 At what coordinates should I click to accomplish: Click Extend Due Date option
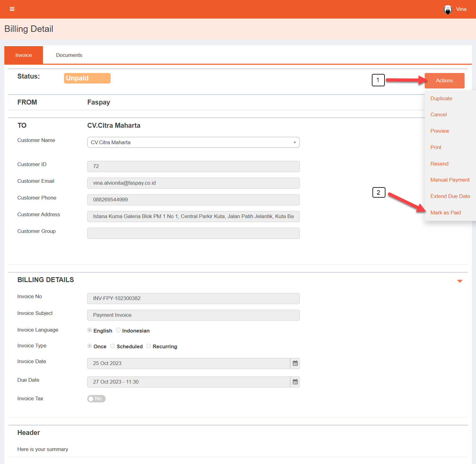450,196
